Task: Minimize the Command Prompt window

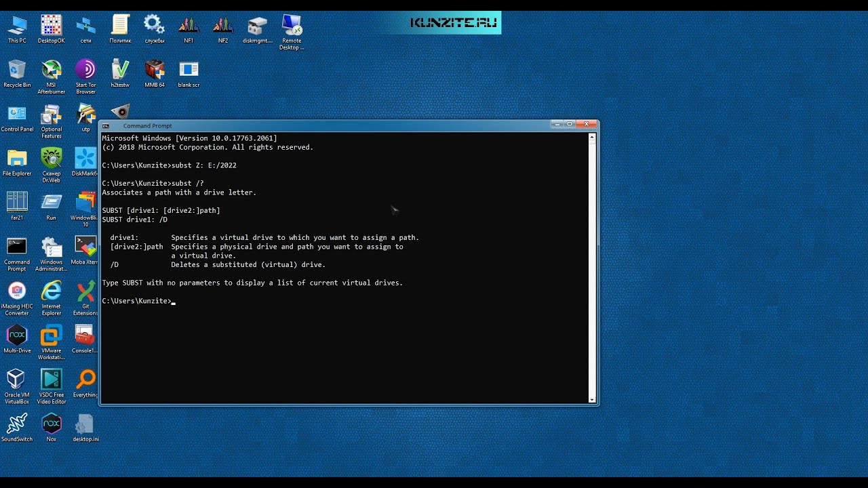Action: 557,124
